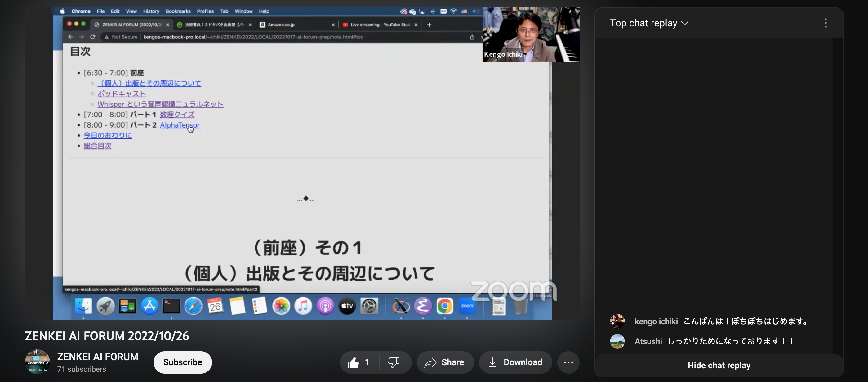Open System Preferences gear in dock
The height and width of the screenshot is (382, 868).
click(x=369, y=306)
